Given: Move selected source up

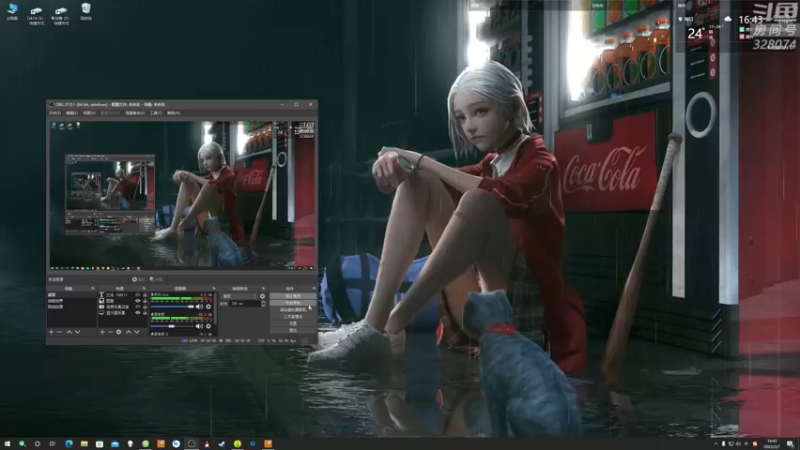Looking at the screenshot, I should (129, 332).
